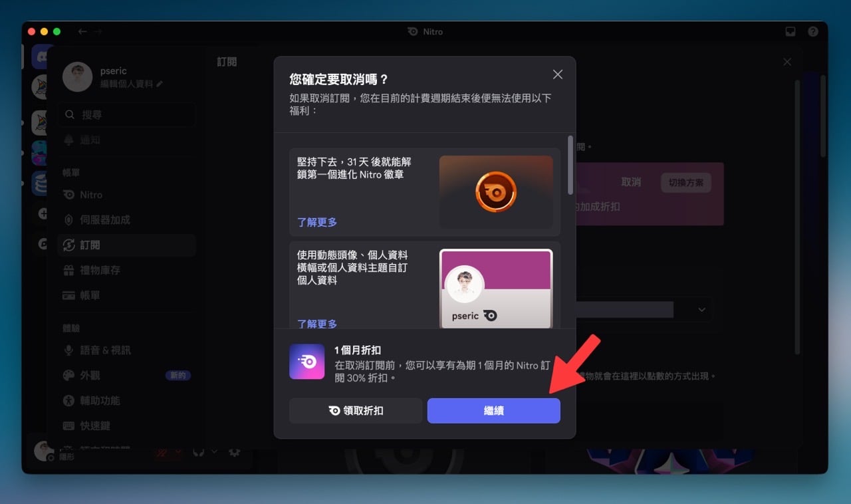851x504 pixels.
Task: Click the add server plus icon
Action: 43,213
